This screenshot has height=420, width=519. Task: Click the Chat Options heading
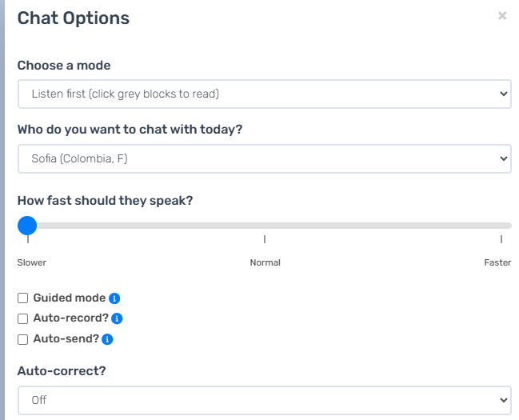74,18
